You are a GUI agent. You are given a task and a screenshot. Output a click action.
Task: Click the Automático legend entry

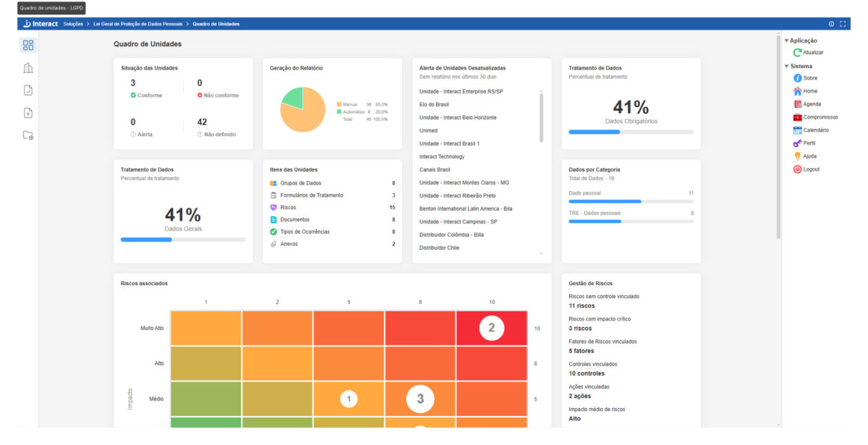pyautogui.click(x=362, y=111)
